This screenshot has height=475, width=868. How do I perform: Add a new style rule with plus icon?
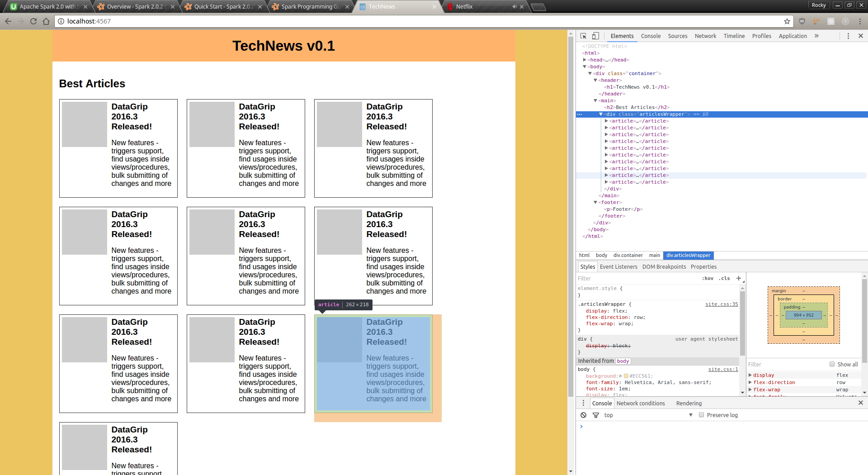tap(738, 278)
